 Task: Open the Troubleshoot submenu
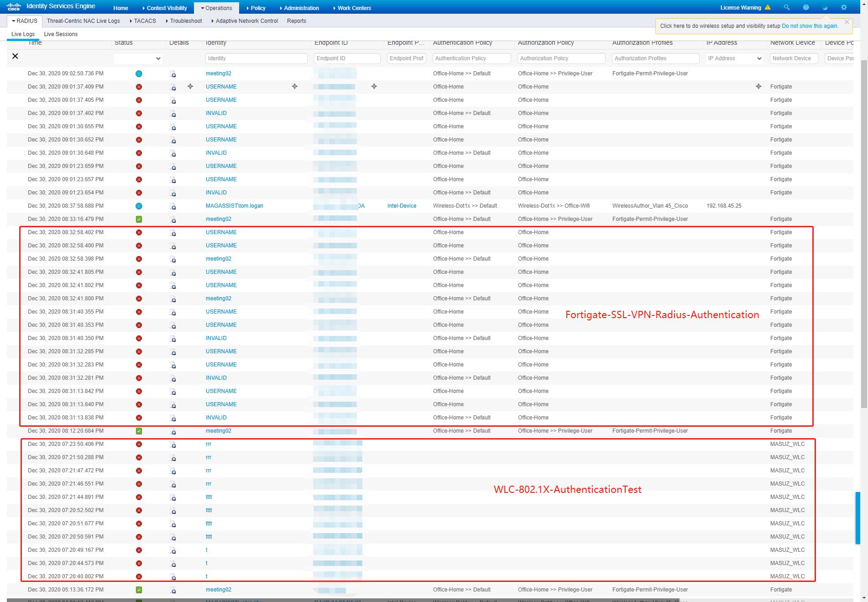coord(184,21)
